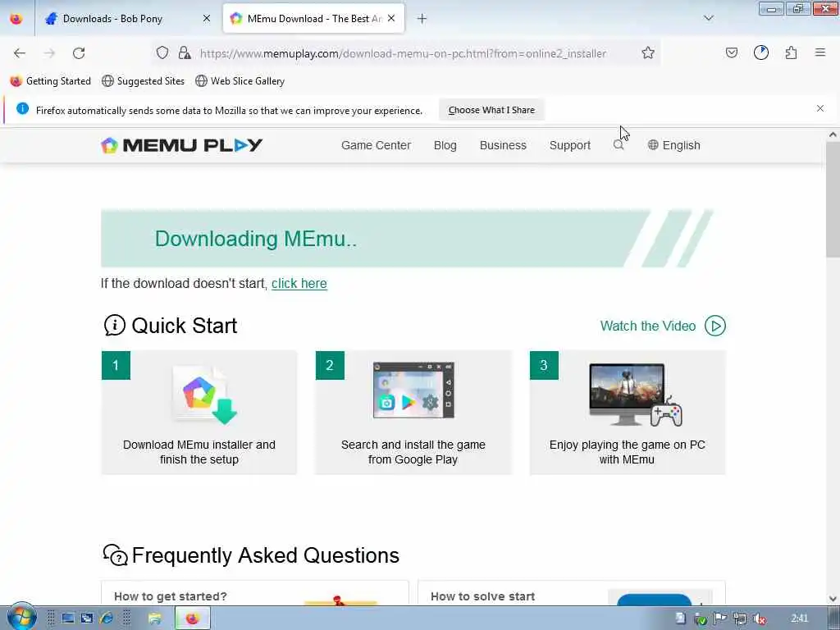Click the Watch the Video link
840x630 pixels.
648,326
